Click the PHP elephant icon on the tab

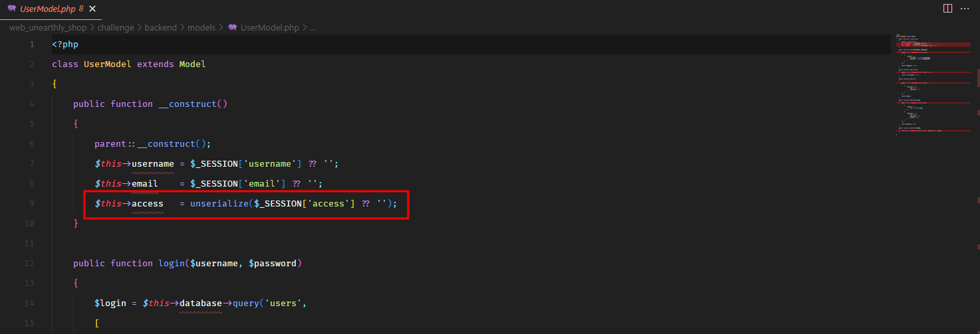coord(11,9)
